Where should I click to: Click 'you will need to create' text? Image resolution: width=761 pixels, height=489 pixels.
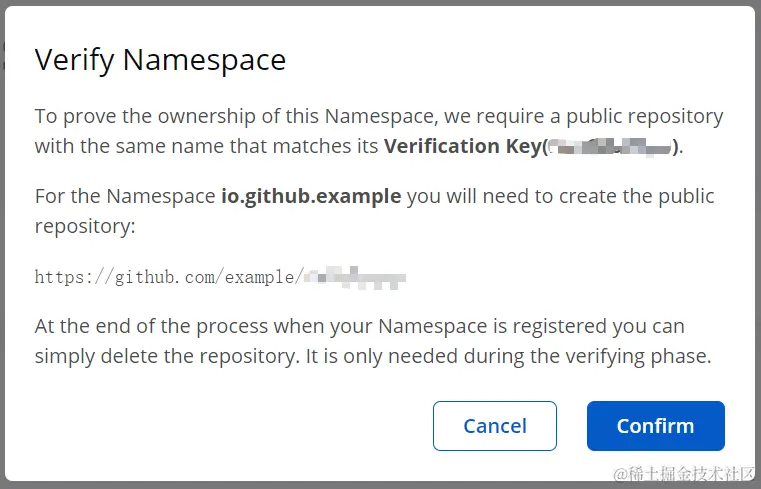click(501, 196)
